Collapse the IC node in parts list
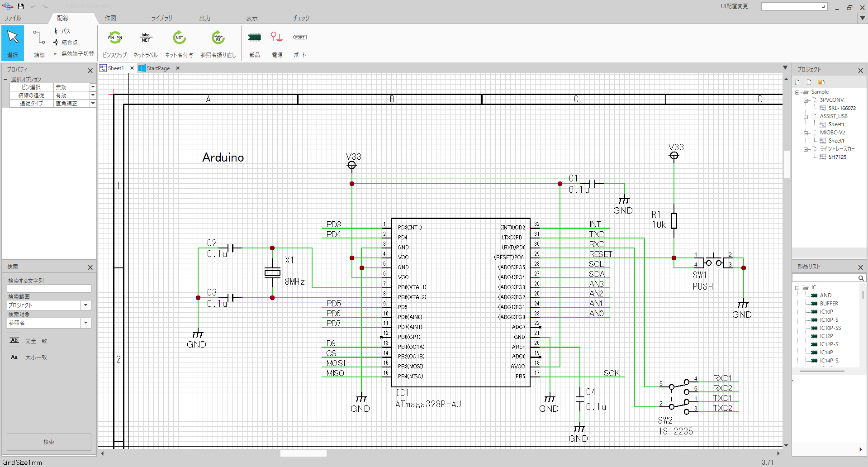The image size is (868, 467). pos(797,288)
